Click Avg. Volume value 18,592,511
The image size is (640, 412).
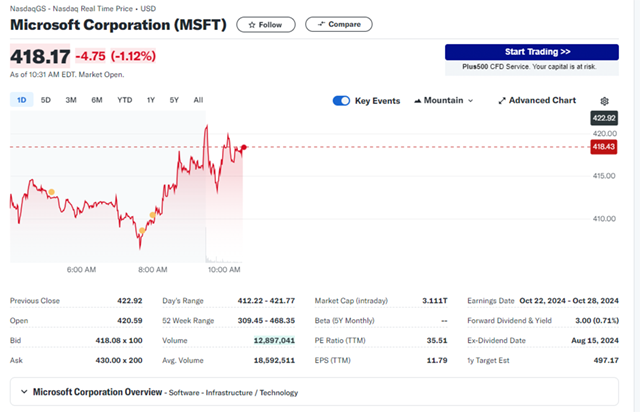tap(274, 361)
